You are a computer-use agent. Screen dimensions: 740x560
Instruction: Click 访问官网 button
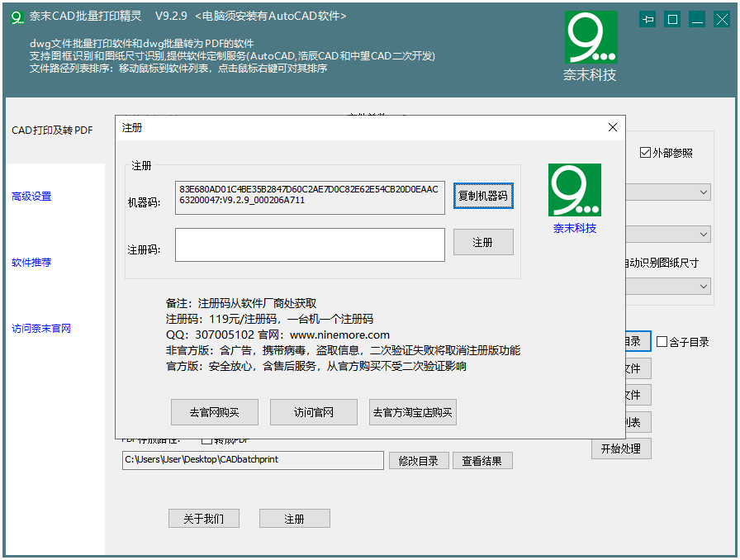[x=313, y=412]
